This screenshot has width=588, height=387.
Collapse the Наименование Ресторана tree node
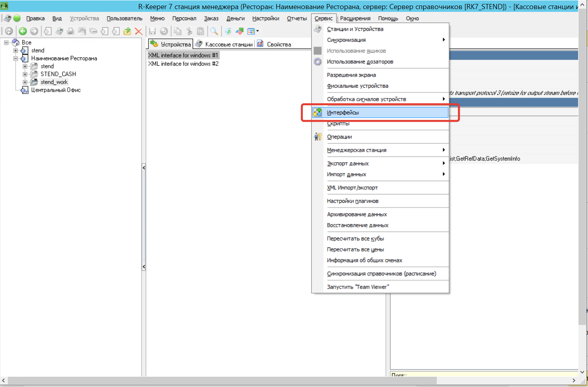[16, 59]
